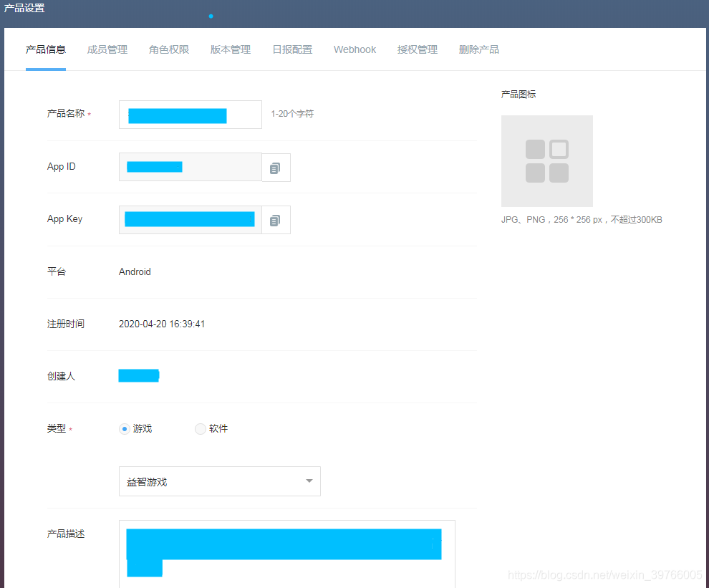The image size is (709, 588).
Task: Open the 角色权限 tab
Action: pyautogui.click(x=169, y=49)
